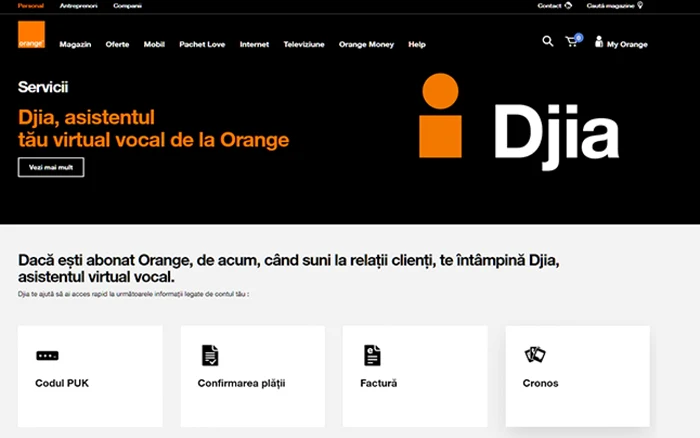Open the Pachet Love menu
Viewport: 700px width, 438px height.
coord(202,44)
